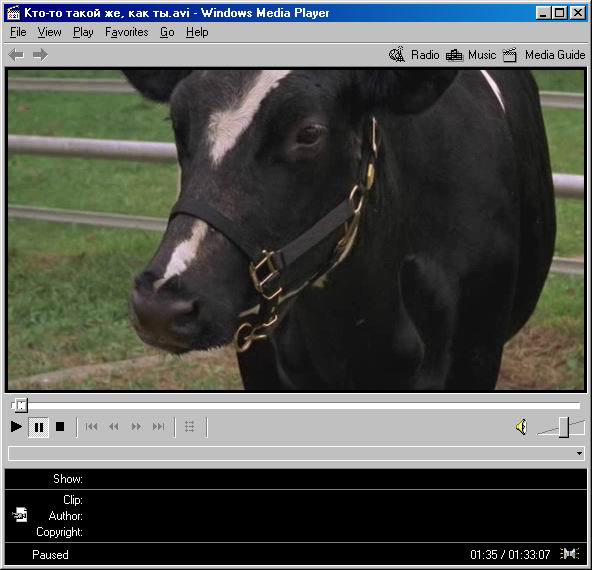Skip to the next track
592x570 pixels.
(x=159, y=427)
